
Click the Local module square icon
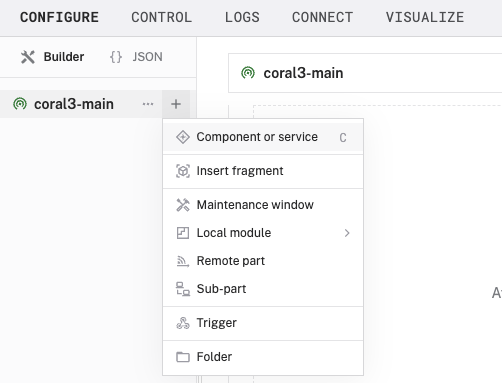[183, 233]
